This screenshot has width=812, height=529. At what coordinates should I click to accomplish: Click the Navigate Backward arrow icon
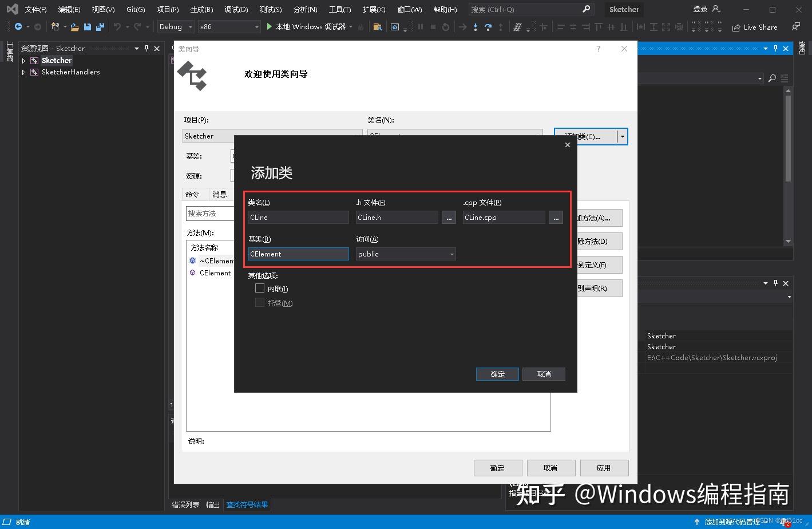19,26
